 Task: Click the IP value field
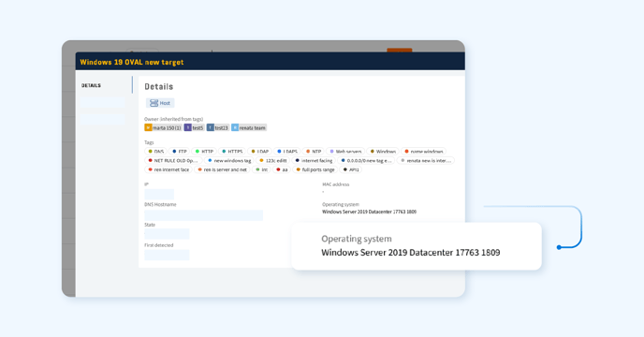(159, 194)
